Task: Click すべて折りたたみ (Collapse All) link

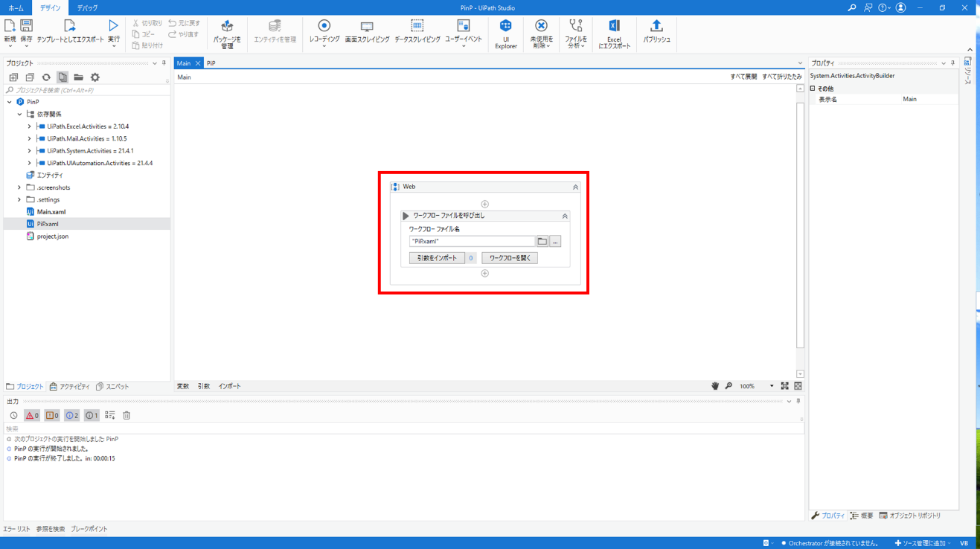Action: click(x=782, y=77)
